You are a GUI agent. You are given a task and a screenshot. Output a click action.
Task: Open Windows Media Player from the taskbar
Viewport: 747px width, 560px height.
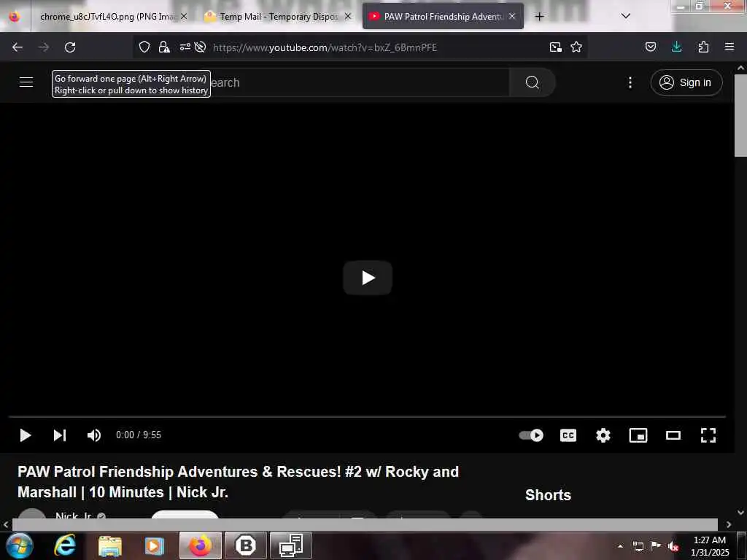pos(155,545)
